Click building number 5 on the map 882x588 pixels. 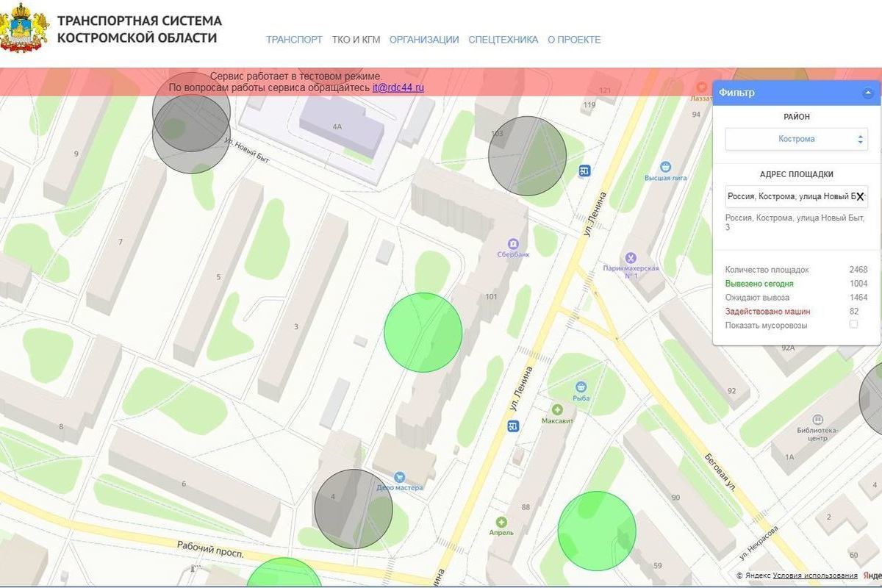coord(218,277)
